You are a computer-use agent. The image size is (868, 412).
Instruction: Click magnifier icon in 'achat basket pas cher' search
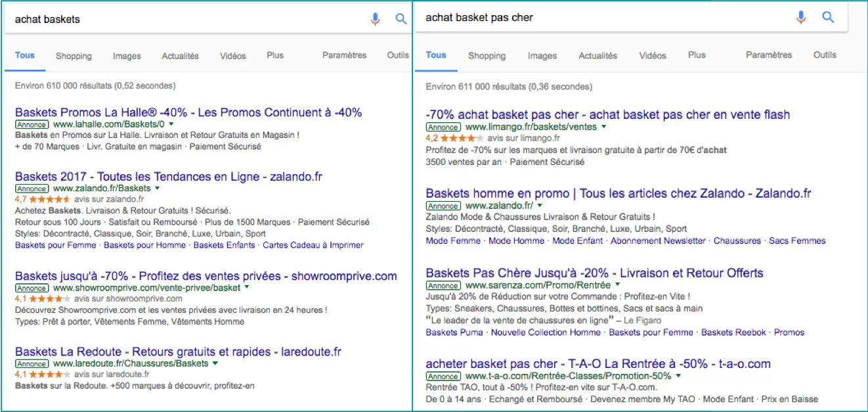tap(828, 17)
